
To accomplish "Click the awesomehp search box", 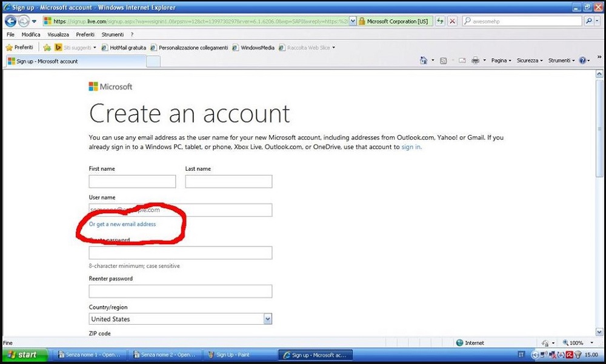I will [x=522, y=21].
